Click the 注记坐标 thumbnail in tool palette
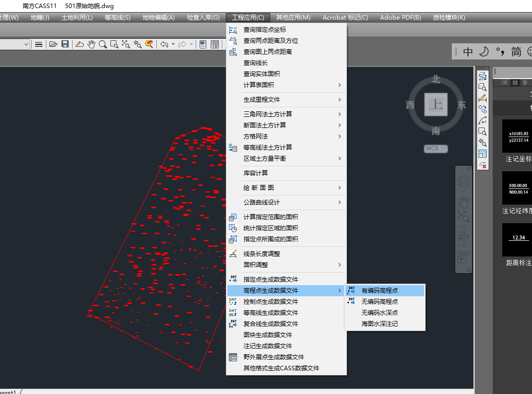This screenshot has height=394, width=532. point(517,136)
